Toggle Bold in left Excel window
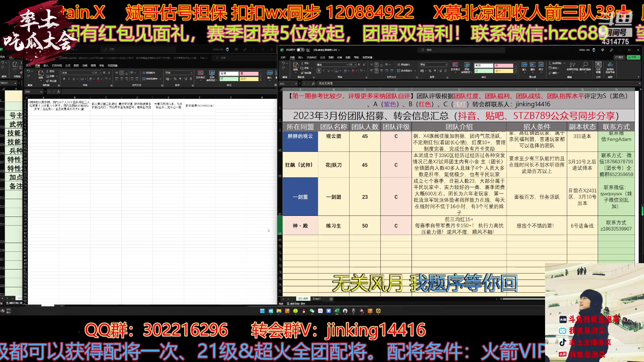This screenshot has height=362, width=644. click(64, 79)
